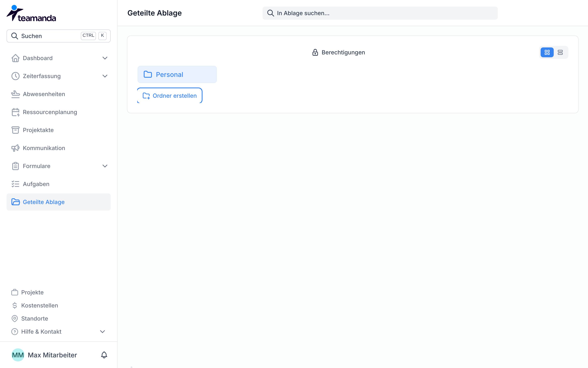Switch to grid view
Viewport: 588px width, 368px height.
(547, 52)
